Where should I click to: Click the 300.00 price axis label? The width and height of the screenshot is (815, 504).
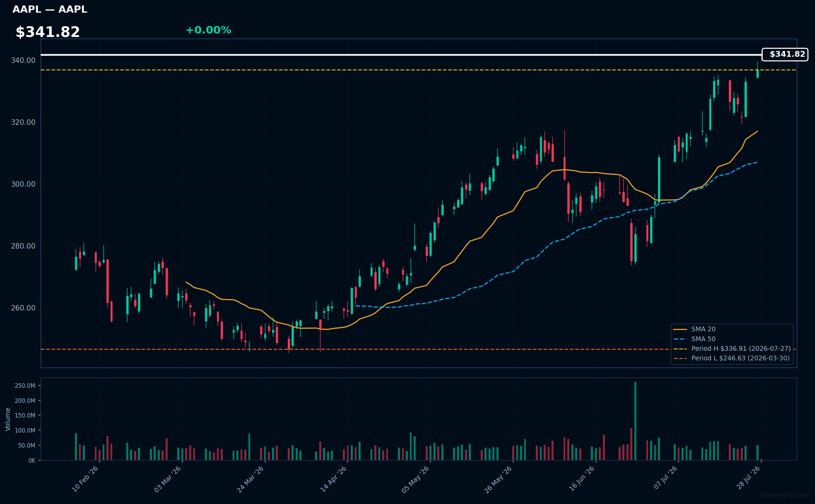pos(23,184)
